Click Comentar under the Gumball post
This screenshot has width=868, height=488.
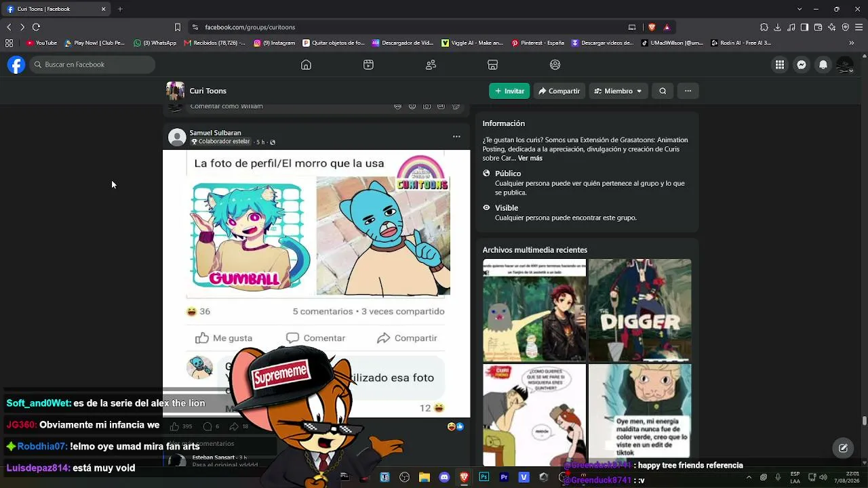coord(316,338)
